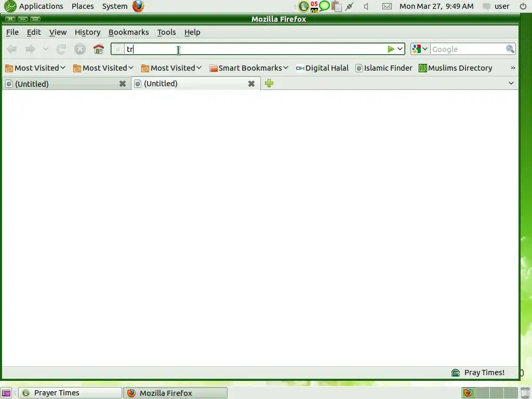The height and width of the screenshot is (399, 532).
Task: Open the View menu
Action: click(58, 32)
